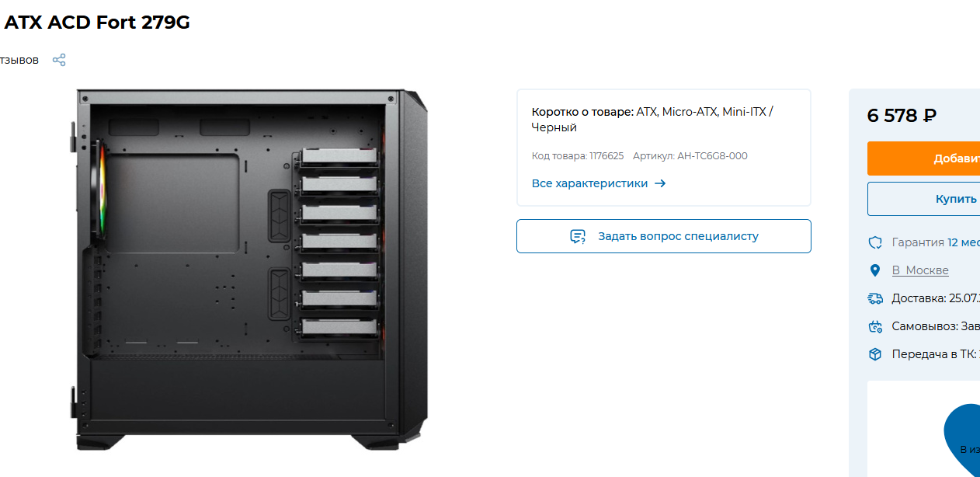Open the В Москве city link
980x477 pixels.
click(x=920, y=270)
